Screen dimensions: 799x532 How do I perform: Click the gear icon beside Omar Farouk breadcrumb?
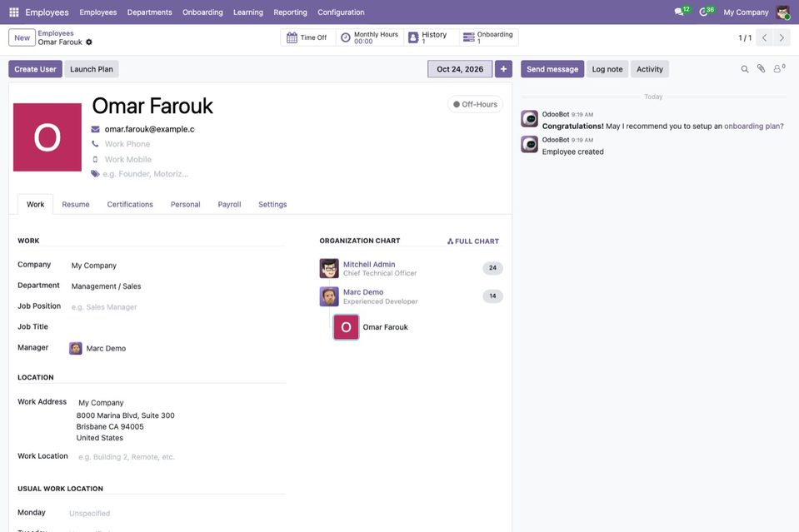tap(89, 42)
